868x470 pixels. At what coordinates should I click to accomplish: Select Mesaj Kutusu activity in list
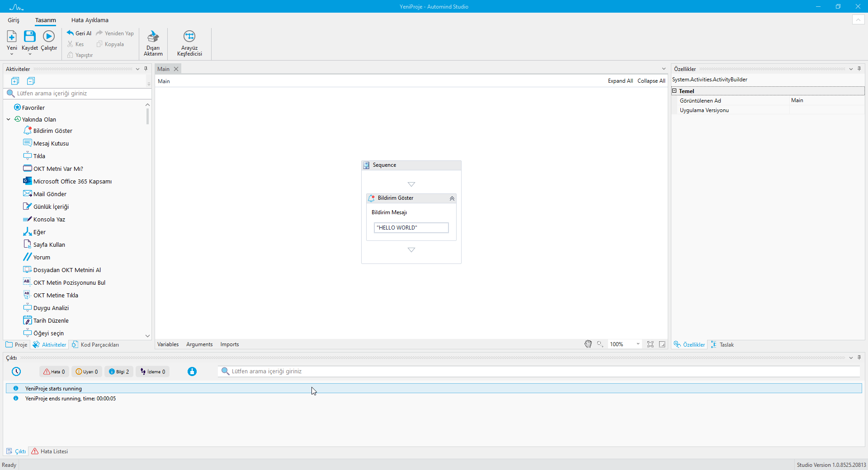tap(51, 144)
